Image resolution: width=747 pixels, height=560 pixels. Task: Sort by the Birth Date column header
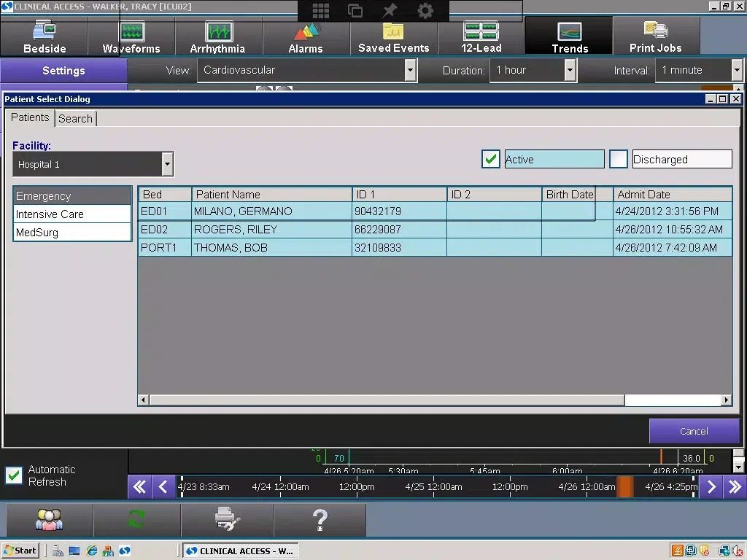[577, 194]
